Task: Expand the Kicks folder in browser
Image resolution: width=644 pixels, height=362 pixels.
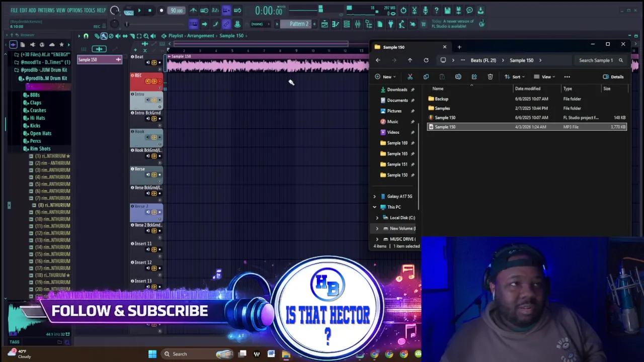Action: [35, 126]
